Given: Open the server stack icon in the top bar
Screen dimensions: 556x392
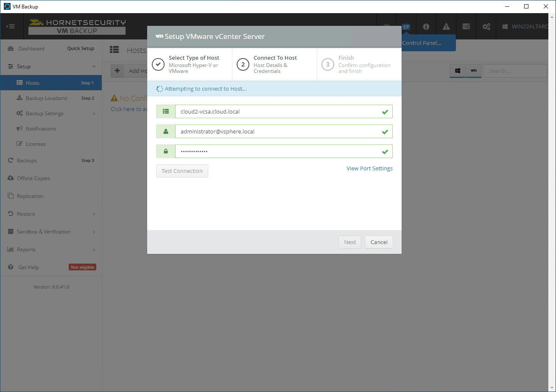Looking at the screenshot, I should click(466, 27).
